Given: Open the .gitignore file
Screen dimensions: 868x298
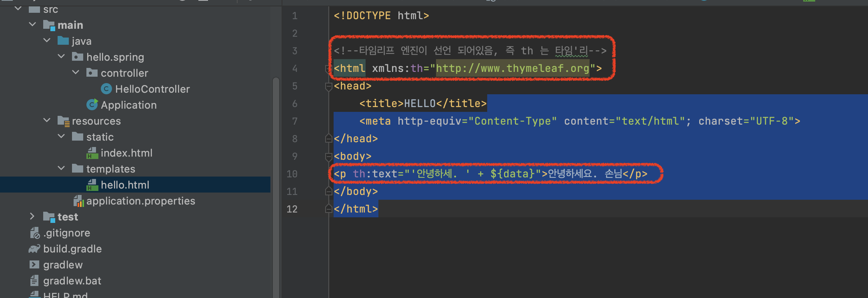Looking at the screenshot, I should point(67,232).
